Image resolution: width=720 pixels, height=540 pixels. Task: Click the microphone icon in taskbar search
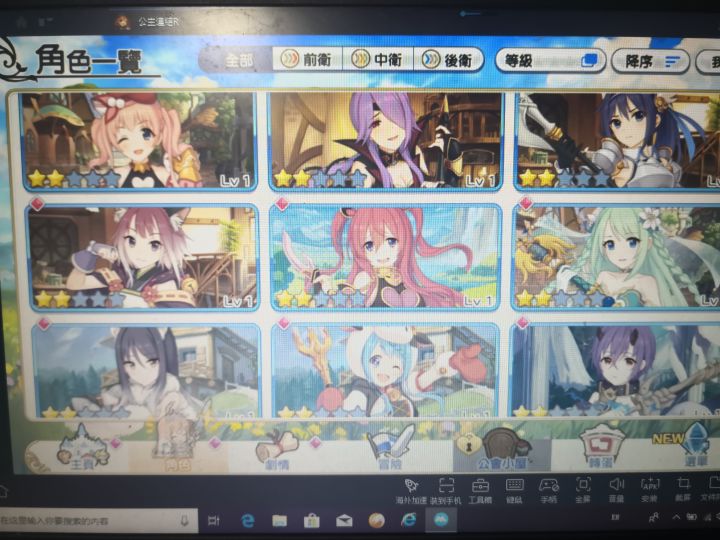pyautogui.click(x=184, y=520)
